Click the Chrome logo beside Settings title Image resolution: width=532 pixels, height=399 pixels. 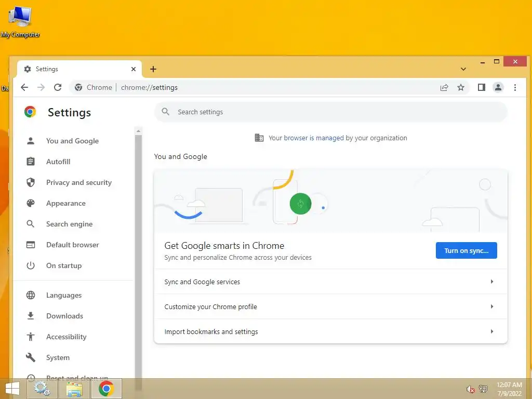(x=30, y=112)
